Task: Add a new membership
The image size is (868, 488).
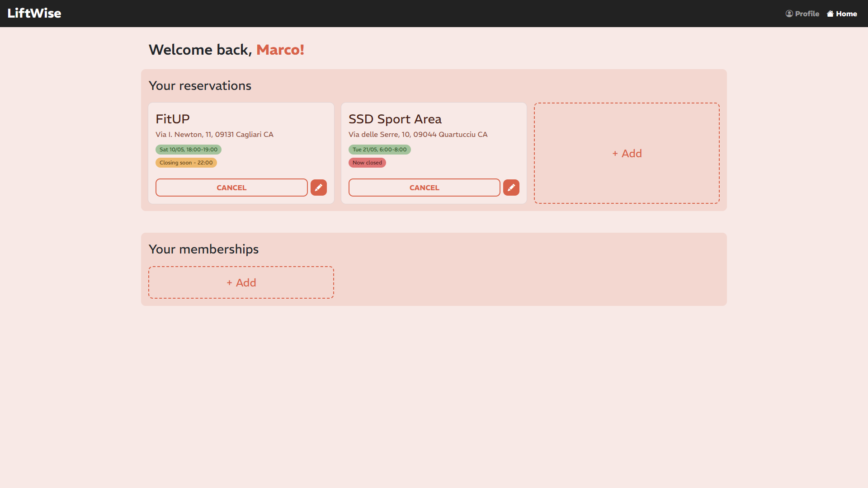Action: coord(241,282)
